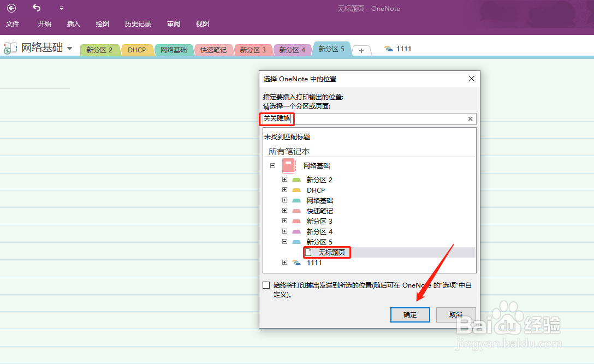Select 新分区 3 in the tree list
Image resolution: width=594 pixels, height=364 pixels.
coord(319,221)
